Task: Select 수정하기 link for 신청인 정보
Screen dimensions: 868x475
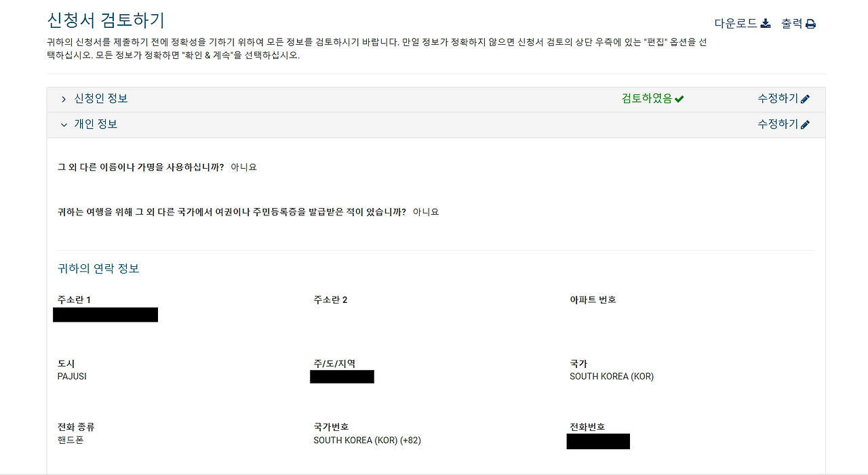Action: pos(778,98)
